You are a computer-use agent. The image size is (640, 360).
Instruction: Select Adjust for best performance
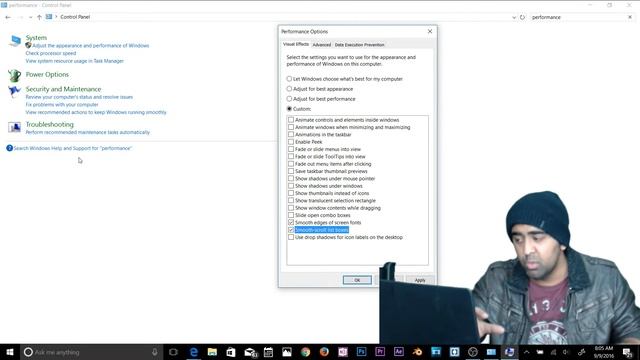point(289,99)
